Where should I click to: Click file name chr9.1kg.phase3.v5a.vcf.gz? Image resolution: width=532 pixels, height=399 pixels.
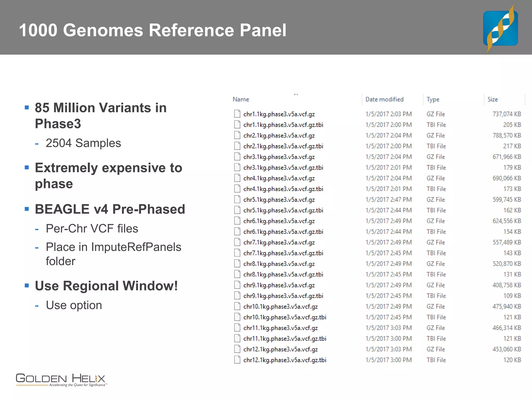pyautogui.click(x=279, y=285)
